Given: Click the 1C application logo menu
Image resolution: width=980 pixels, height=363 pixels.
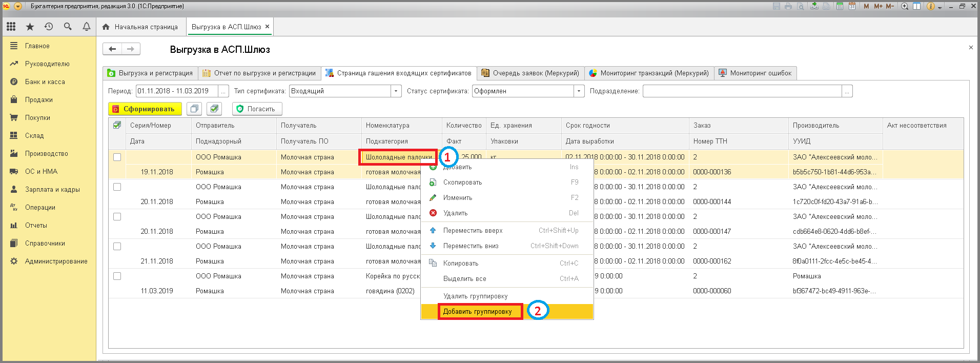Looking at the screenshot, I should pyautogui.click(x=6, y=6).
